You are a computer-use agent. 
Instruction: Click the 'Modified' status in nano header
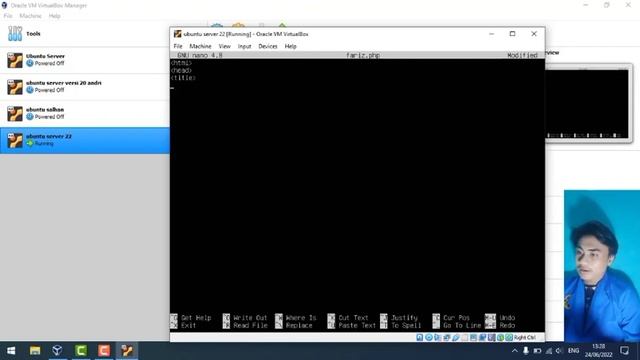coord(522,55)
